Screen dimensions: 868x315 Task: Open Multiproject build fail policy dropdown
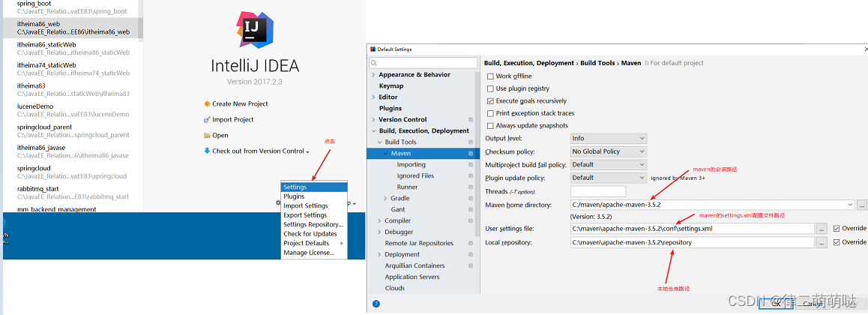click(609, 164)
